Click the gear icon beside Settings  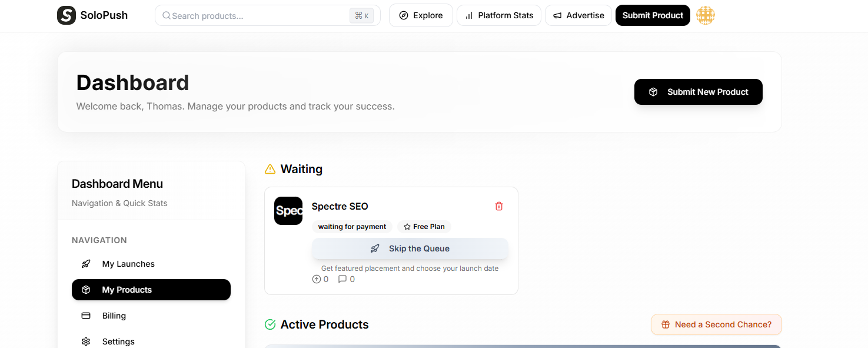coord(86,342)
